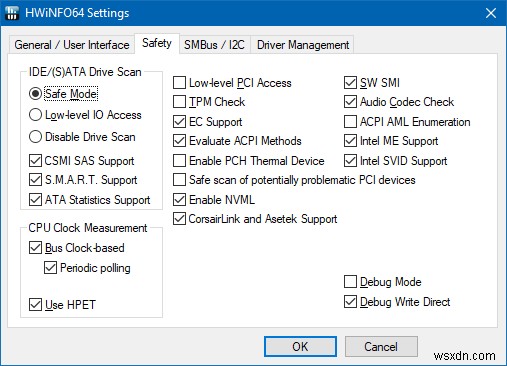Open the Driver Management tab
Screen dimensions: 507x366
(303, 45)
